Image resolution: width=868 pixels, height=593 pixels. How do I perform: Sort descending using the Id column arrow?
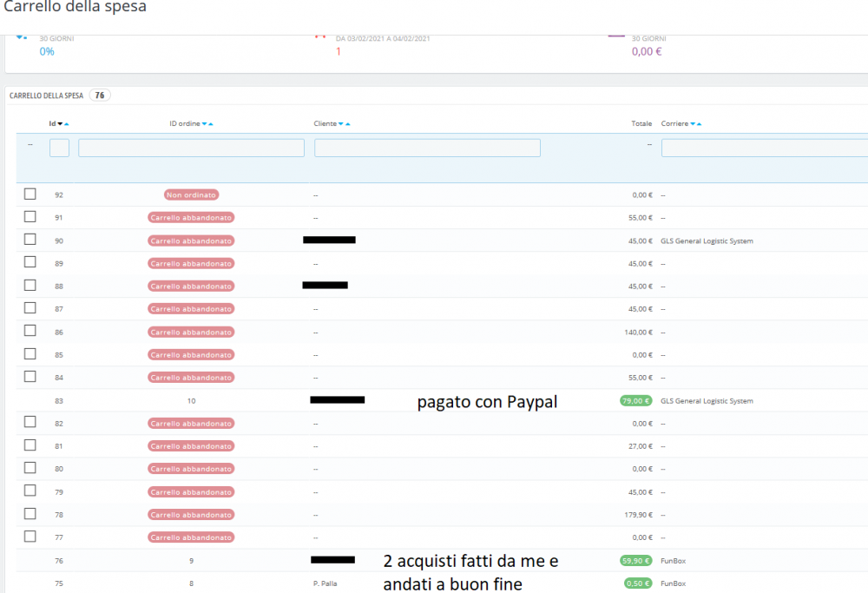59,123
